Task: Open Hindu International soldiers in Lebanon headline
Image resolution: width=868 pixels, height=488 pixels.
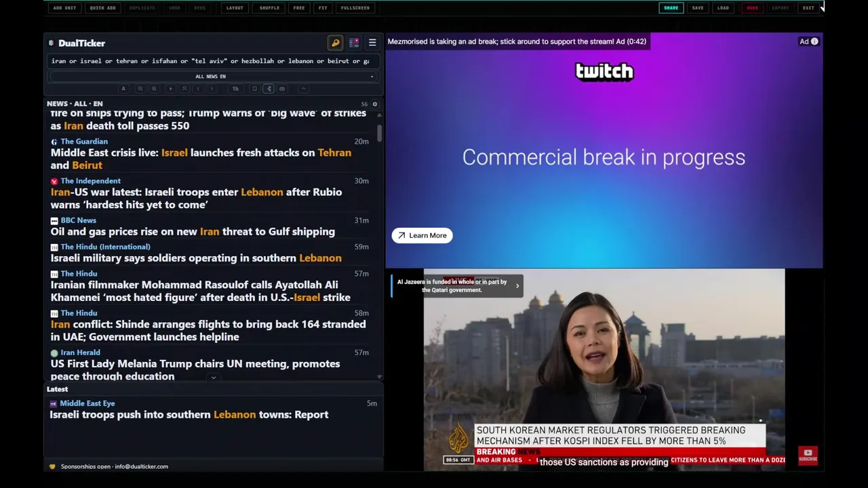Action: (196, 258)
